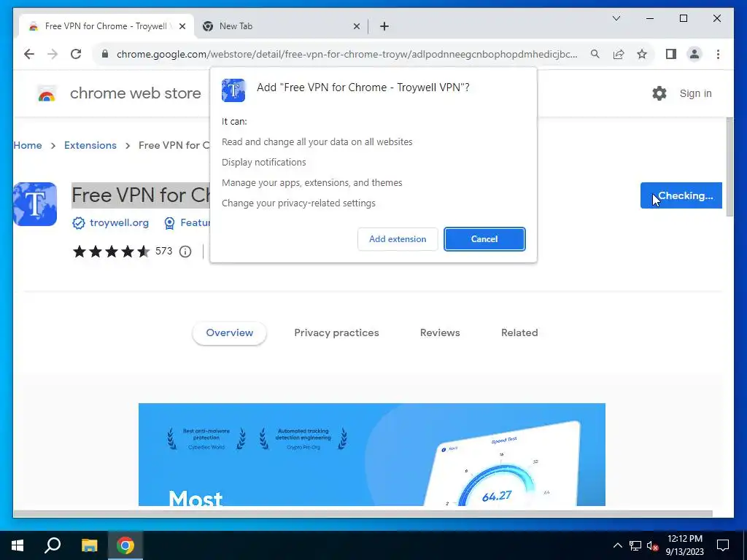747x560 pixels.
Task: Click Sign in on the Web Store
Action: [x=695, y=93]
